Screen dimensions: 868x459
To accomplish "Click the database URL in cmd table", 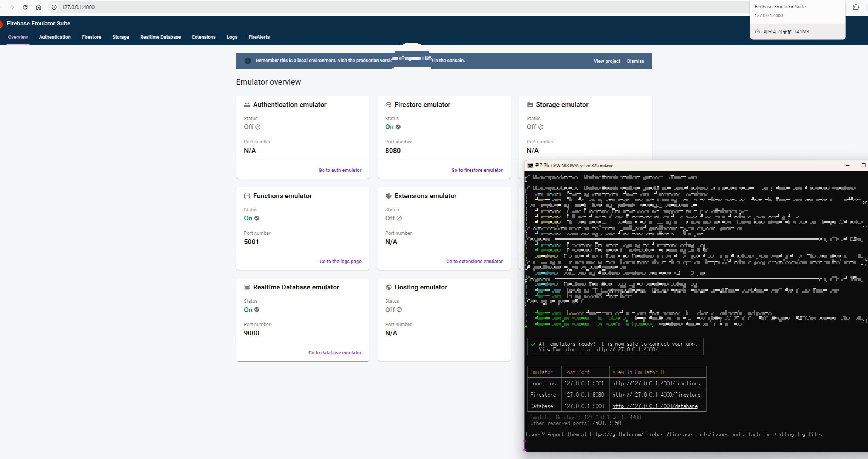I will coord(655,406).
